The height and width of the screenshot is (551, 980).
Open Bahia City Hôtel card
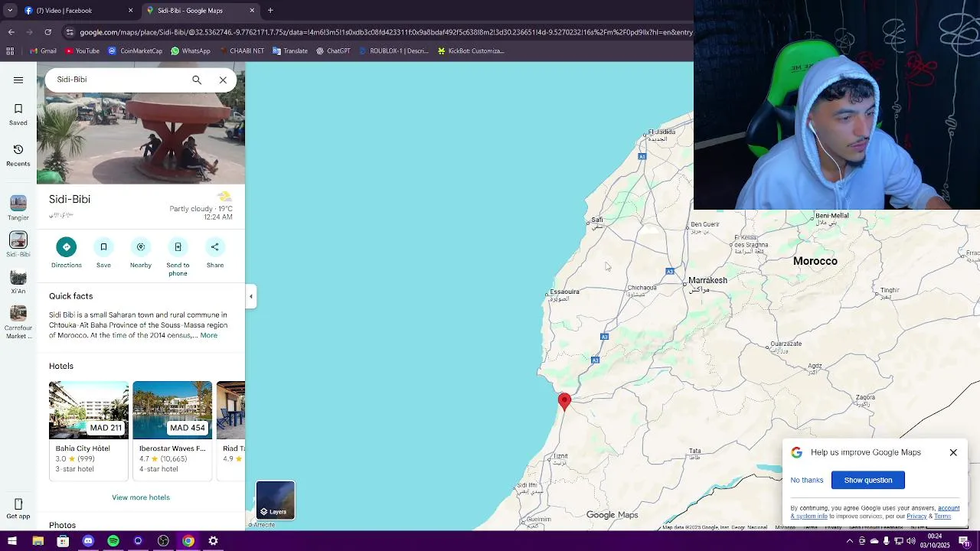(89, 431)
